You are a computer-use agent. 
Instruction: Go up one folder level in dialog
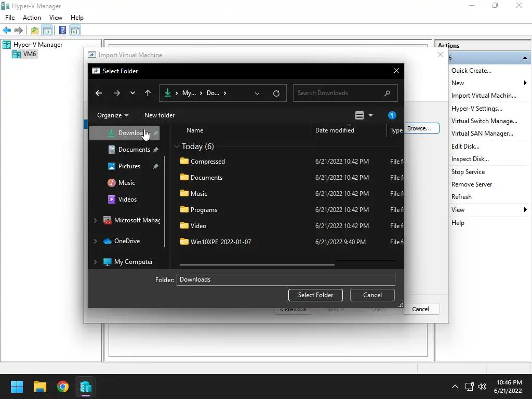tap(148, 93)
